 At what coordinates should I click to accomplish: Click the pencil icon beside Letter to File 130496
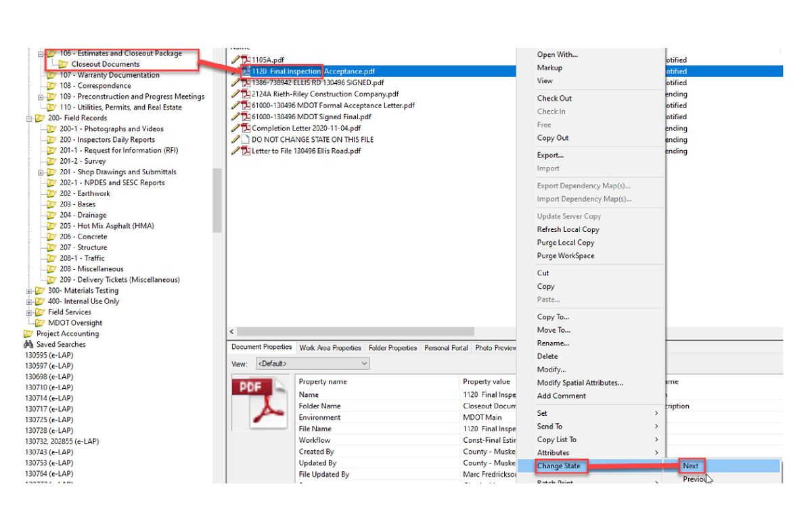(235, 151)
